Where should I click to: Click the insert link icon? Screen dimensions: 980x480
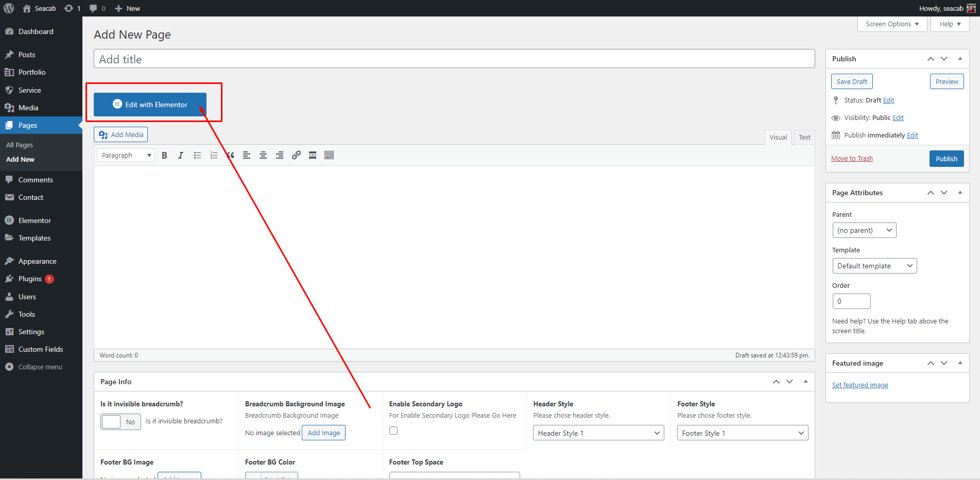point(296,156)
